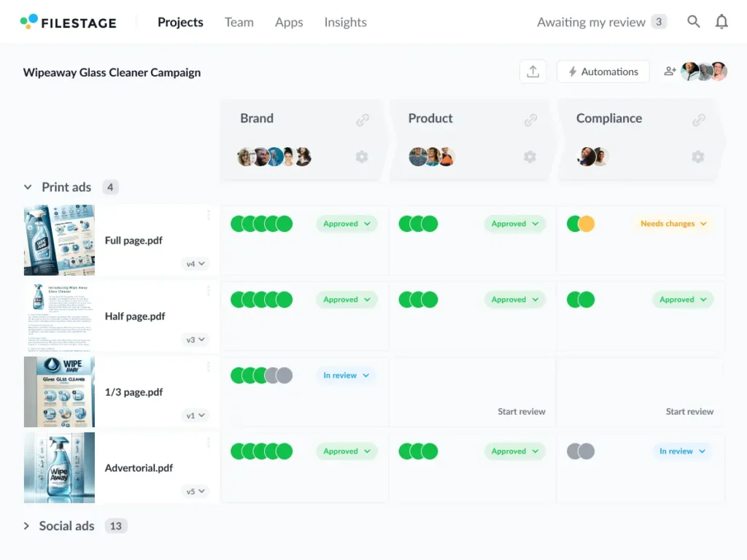Copy the Brand reviewer group link
The width and height of the screenshot is (747, 560).
click(363, 120)
